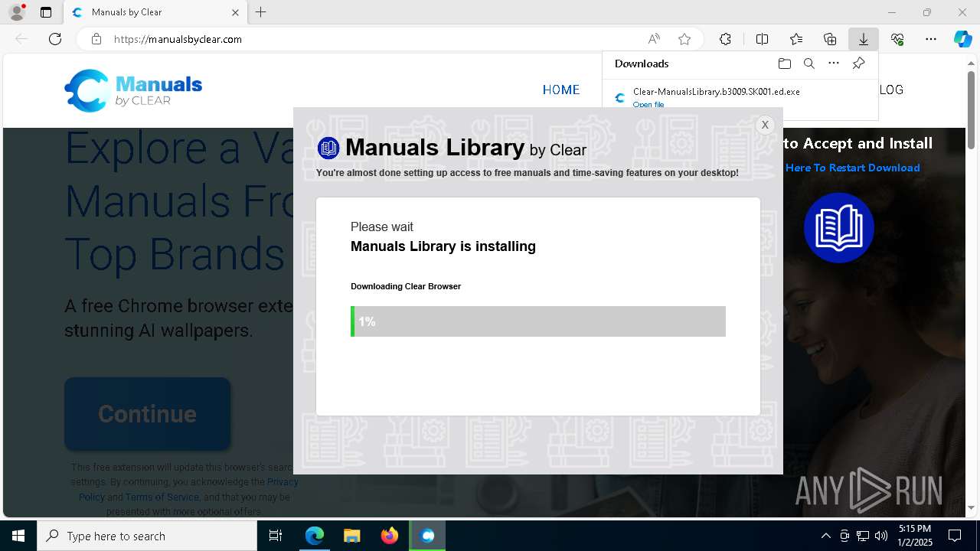
Task: Activate Read aloud icon in address bar
Action: [x=654, y=39]
